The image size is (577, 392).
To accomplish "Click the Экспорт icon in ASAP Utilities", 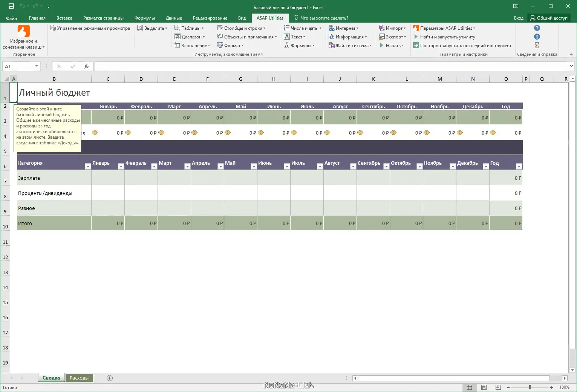I will (381, 37).
